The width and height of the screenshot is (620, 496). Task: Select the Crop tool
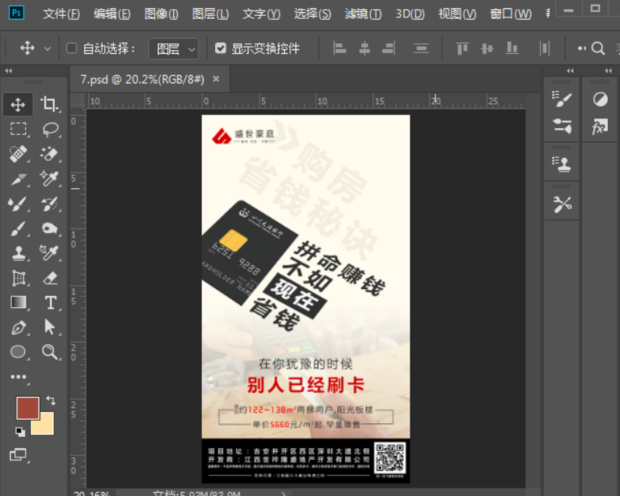[x=50, y=104]
